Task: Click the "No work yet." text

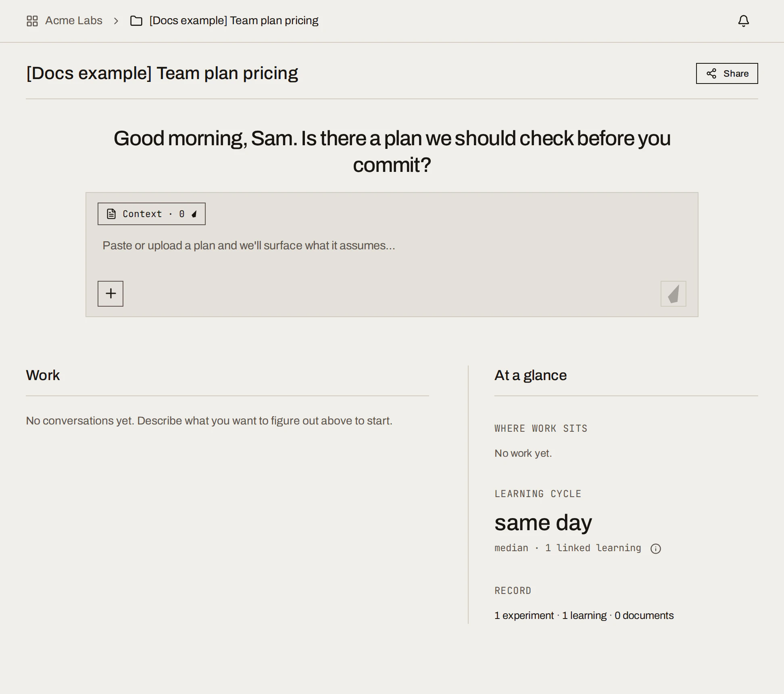Action: (523, 453)
